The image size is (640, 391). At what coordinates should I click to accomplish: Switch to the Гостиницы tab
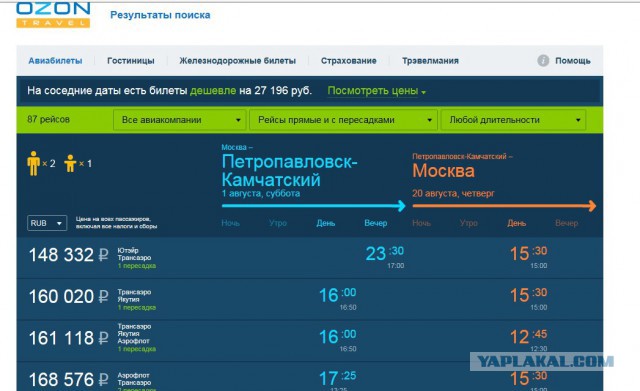tap(131, 61)
